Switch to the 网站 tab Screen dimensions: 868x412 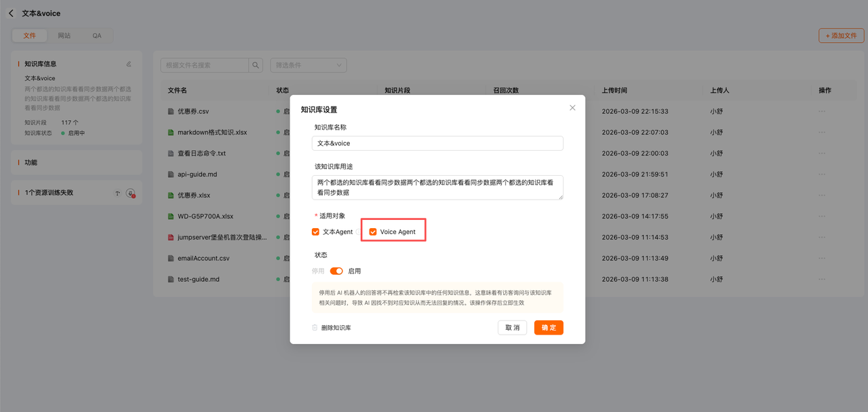point(64,35)
